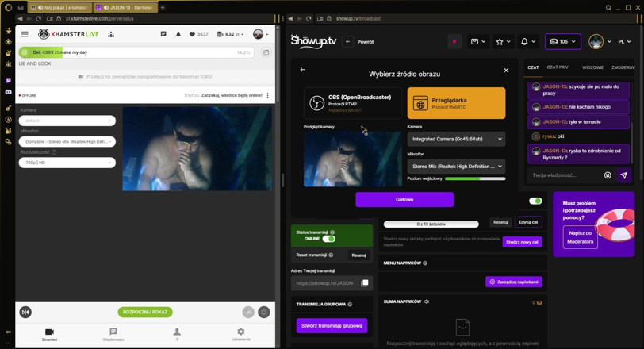Click the pink play button on Showup.tv
The width and height of the screenshot is (644, 349).
tap(454, 41)
